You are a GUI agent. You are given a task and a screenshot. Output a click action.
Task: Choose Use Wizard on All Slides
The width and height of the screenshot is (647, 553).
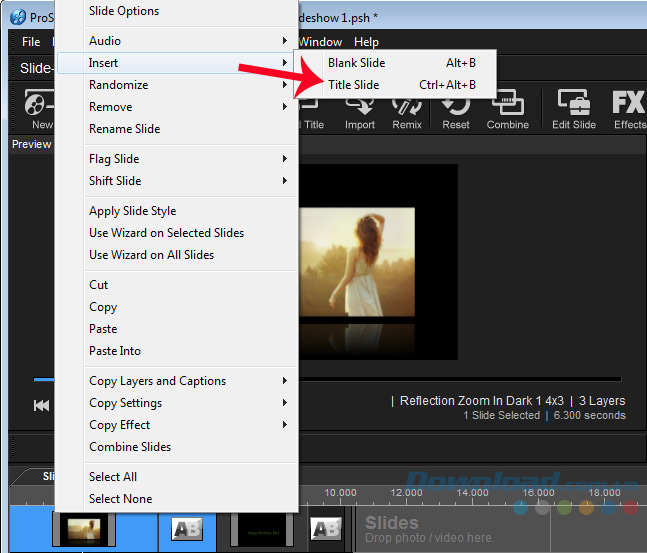[x=177, y=255]
